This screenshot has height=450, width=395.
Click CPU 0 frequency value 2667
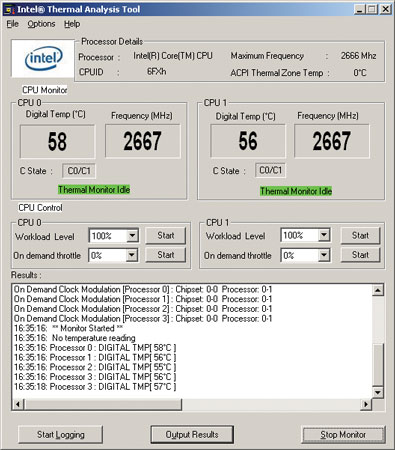(143, 141)
